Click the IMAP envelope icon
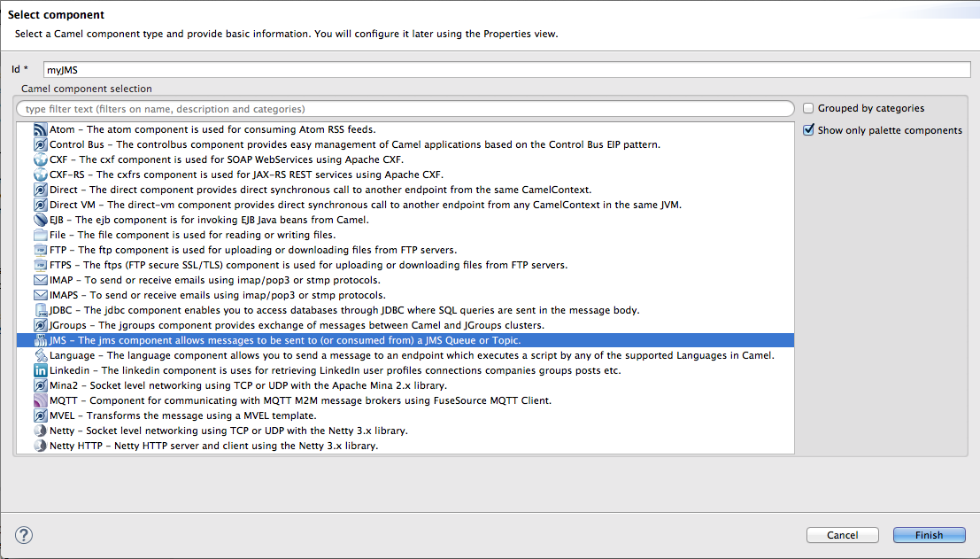The image size is (980, 559). (x=41, y=280)
